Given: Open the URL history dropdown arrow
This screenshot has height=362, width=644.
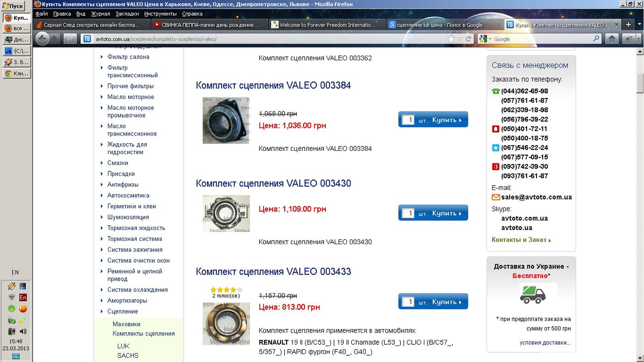Looking at the screenshot, I should point(460,39).
